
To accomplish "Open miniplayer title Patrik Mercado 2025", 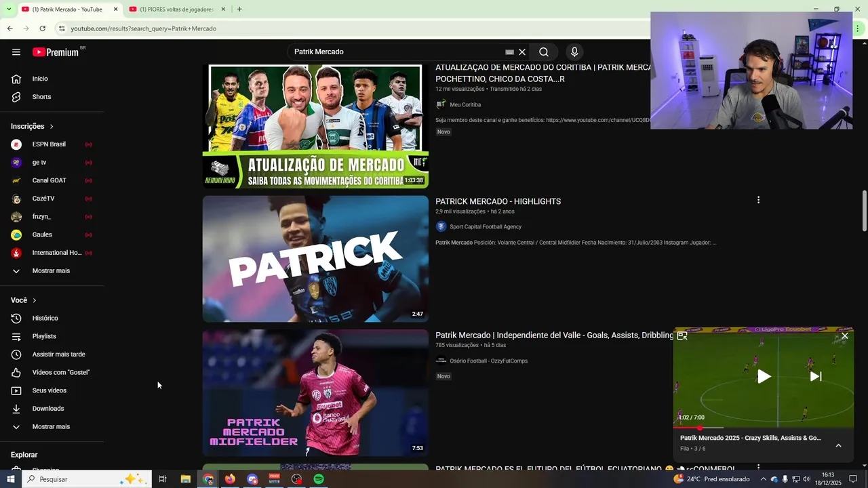I will pyautogui.click(x=751, y=438).
